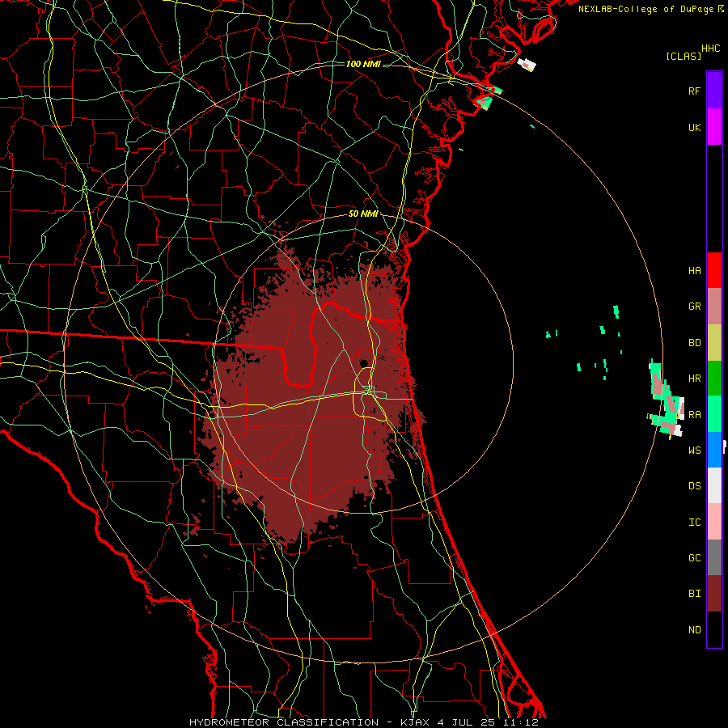Click the 'NEXLAB-College of DuPage' watermark text
Image resolution: width=728 pixels, height=728 pixels.
coord(645,9)
